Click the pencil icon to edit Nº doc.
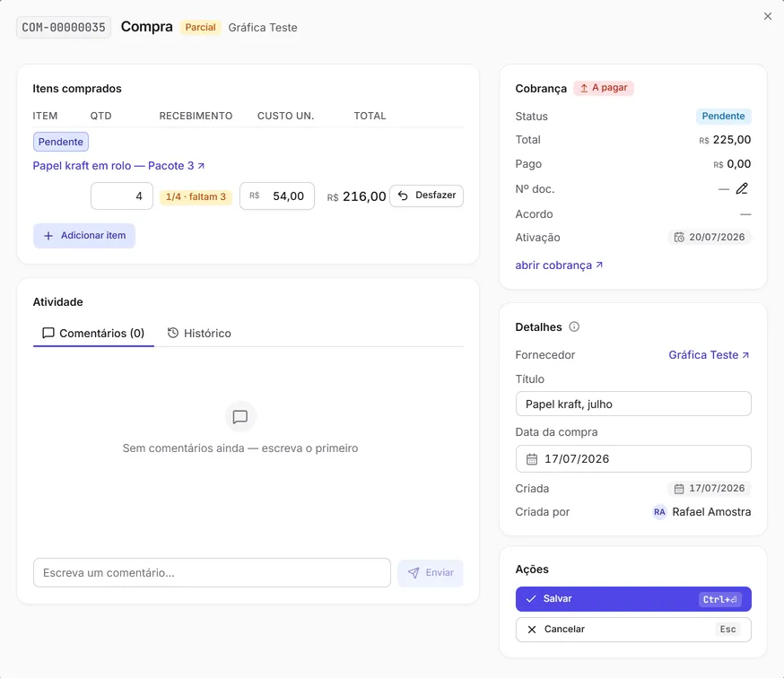Viewport: 784px width, 678px height. pyautogui.click(x=742, y=188)
